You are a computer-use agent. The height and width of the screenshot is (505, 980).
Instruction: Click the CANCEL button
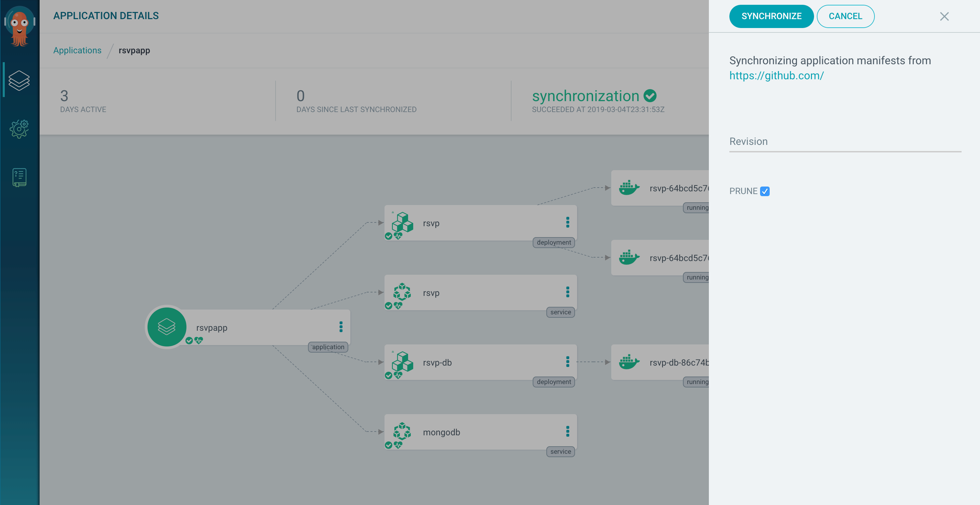click(x=845, y=16)
